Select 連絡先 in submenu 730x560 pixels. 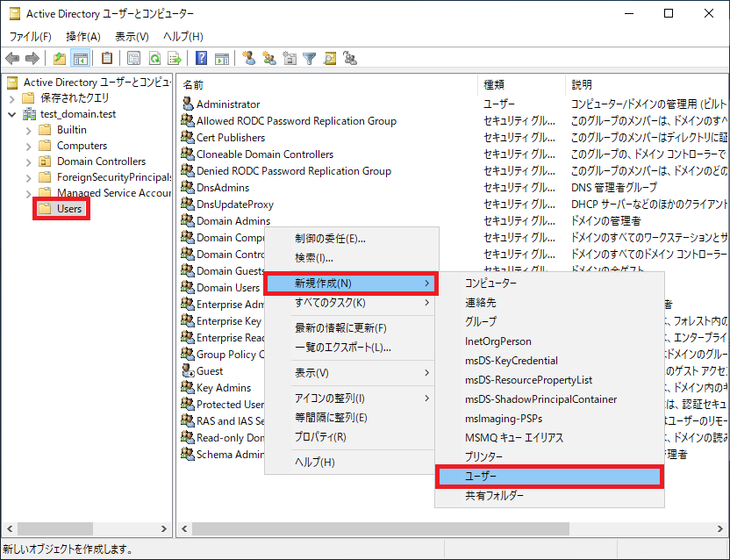click(x=549, y=302)
